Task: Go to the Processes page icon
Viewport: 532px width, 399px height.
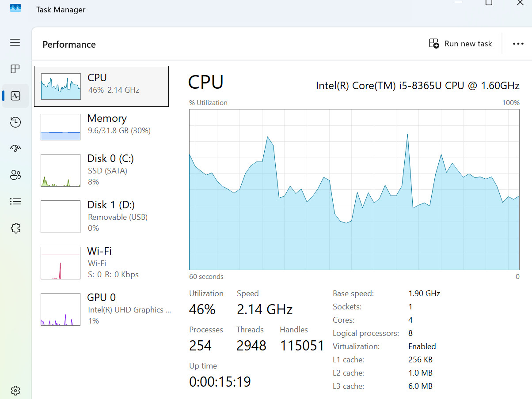Action: coord(15,69)
